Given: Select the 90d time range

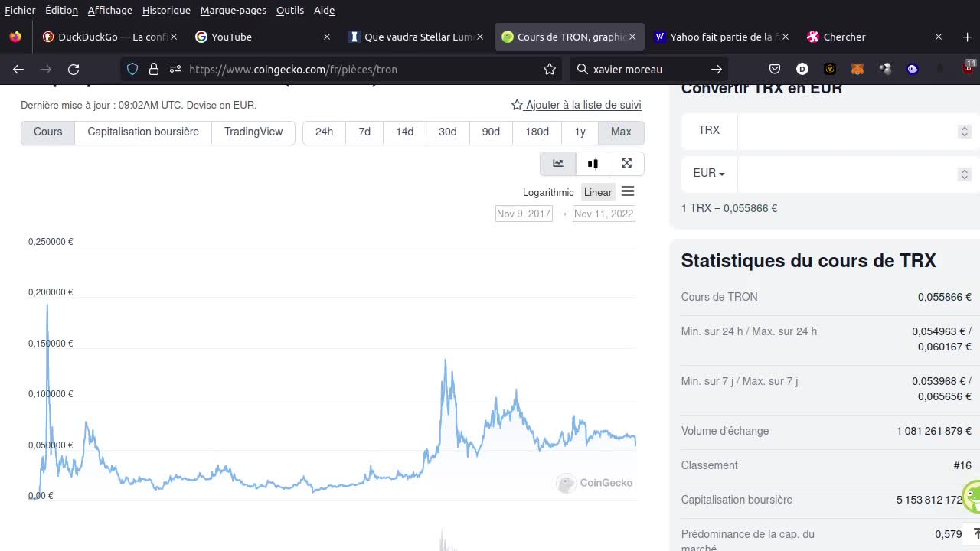Looking at the screenshot, I should 491,132.
